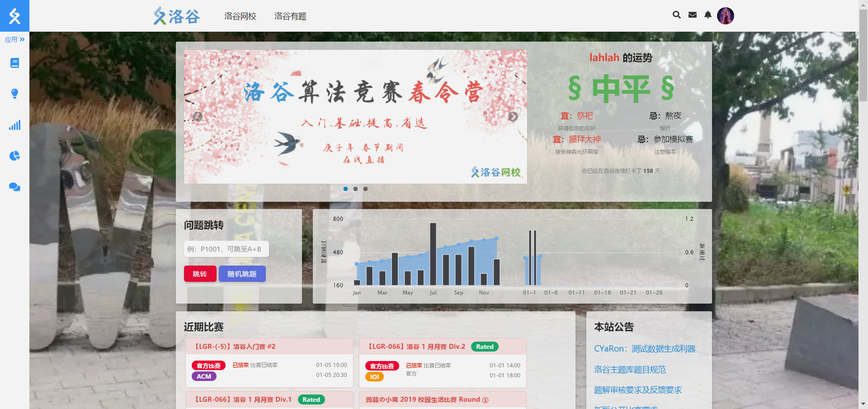868x409 pixels.
Task: Click the IOI tag badge
Action: (x=374, y=377)
